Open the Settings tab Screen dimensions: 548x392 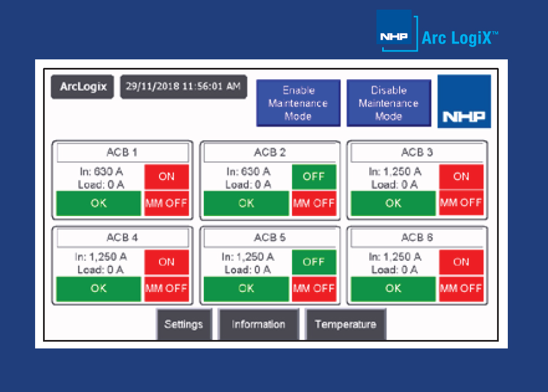[x=183, y=325]
